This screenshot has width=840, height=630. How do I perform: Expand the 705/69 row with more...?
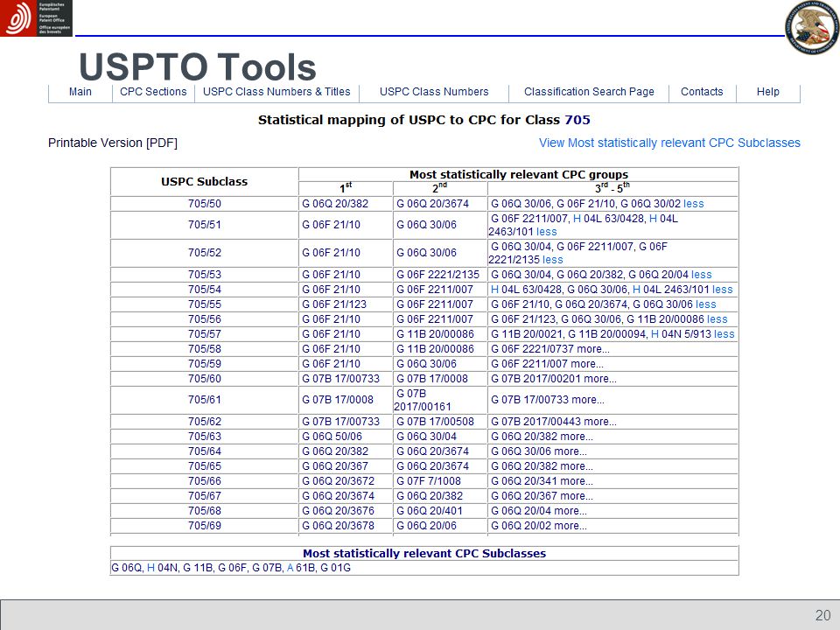[x=570, y=526]
